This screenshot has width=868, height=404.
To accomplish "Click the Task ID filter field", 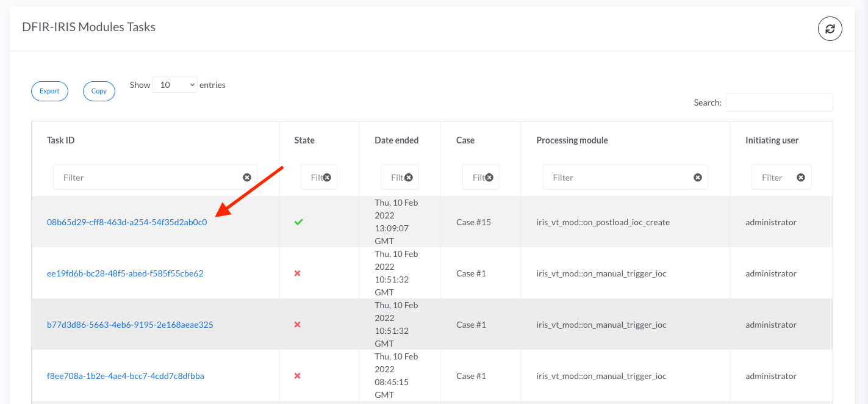I will tap(146, 178).
